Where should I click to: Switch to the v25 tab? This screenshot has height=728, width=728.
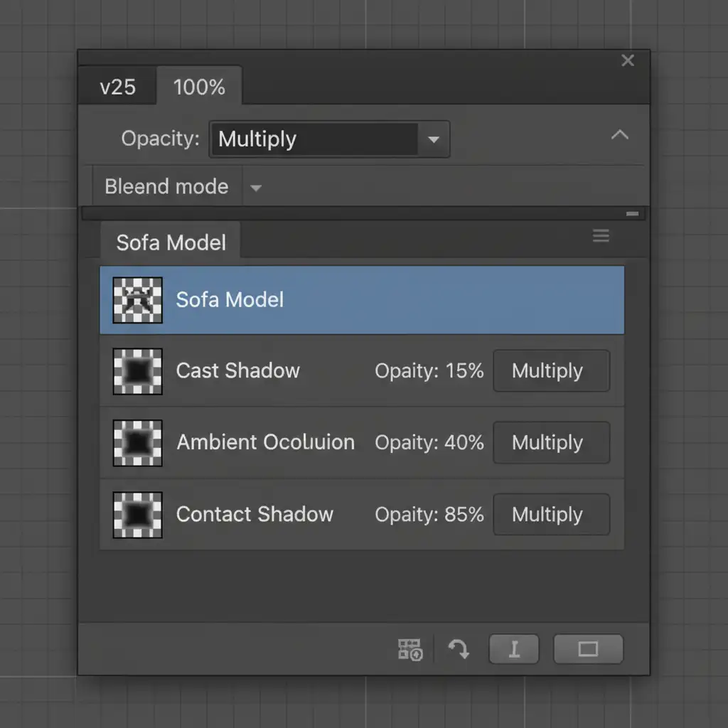(x=117, y=87)
